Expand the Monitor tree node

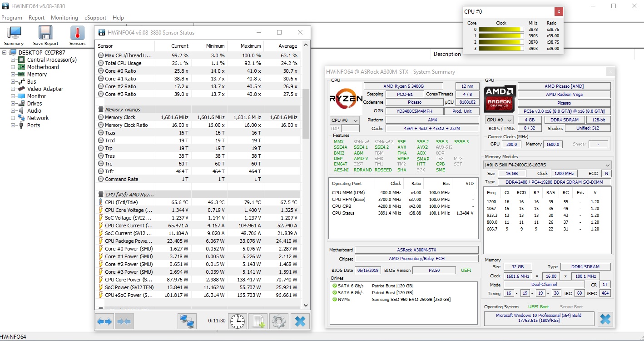(13, 96)
